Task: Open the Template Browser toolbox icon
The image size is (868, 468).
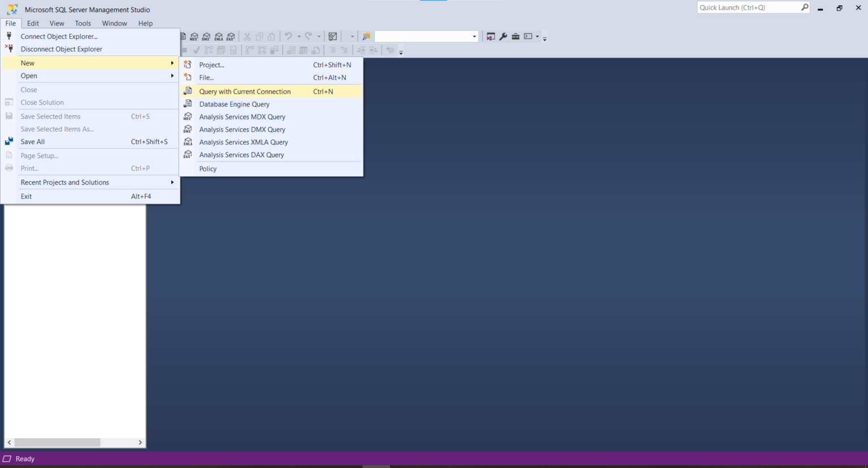Action: pos(515,36)
